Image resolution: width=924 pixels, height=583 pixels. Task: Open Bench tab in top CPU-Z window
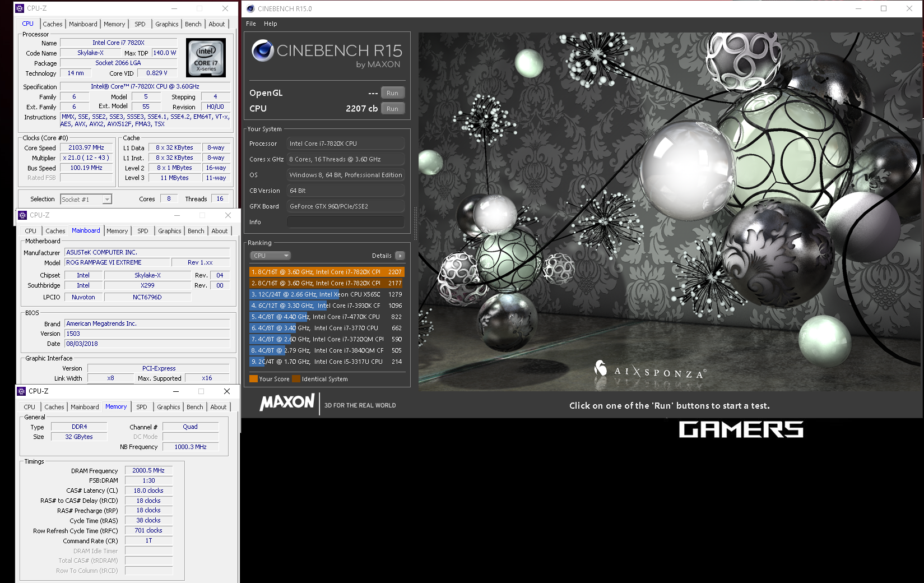(193, 24)
